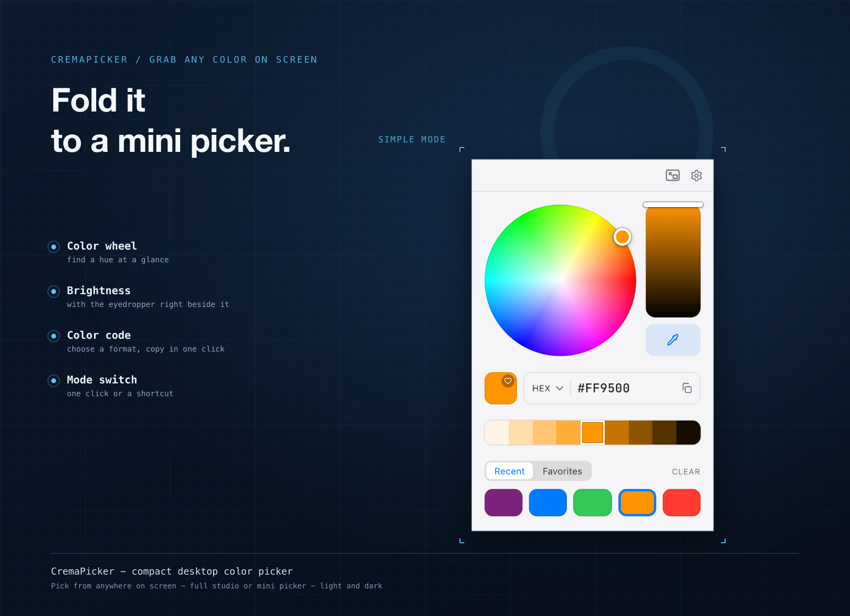Image resolution: width=850 pixels, height=616 pixels.
Task: Favorite the color via heart icon
Action: (508, 381)
